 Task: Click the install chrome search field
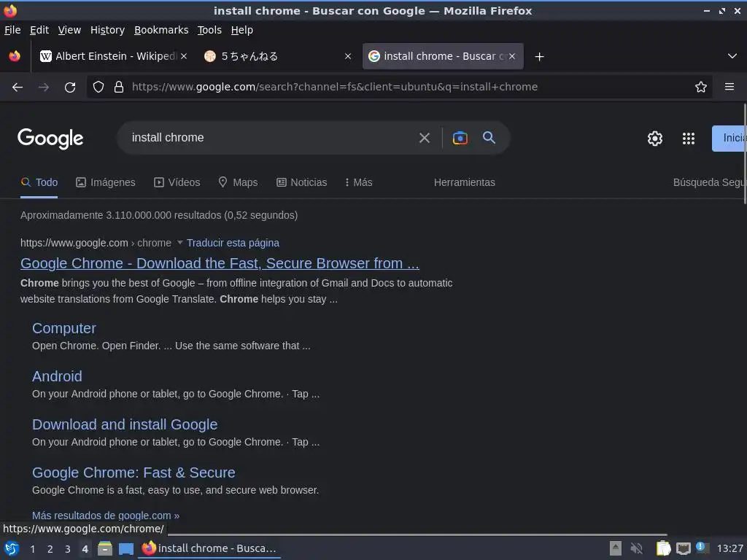coord(269,138)
